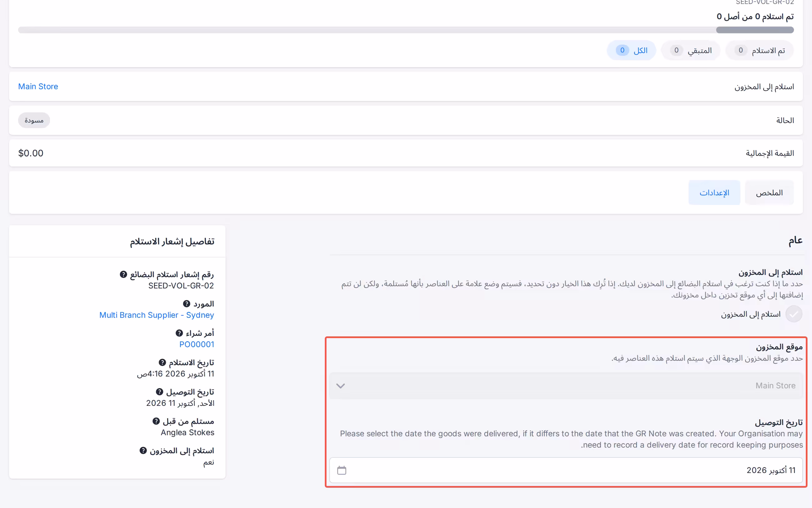This screenshot has width=812, height=508.
Task: Click help icon beside تاريخ الاستلام label
Action: (x=162, y=362)
